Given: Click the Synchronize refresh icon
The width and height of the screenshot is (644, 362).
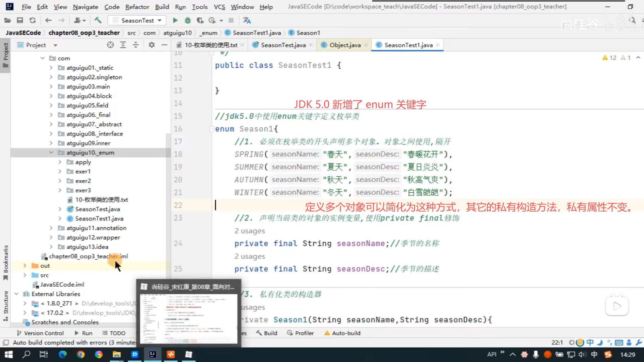Looking at the screenshot, I should pos(33,20).
